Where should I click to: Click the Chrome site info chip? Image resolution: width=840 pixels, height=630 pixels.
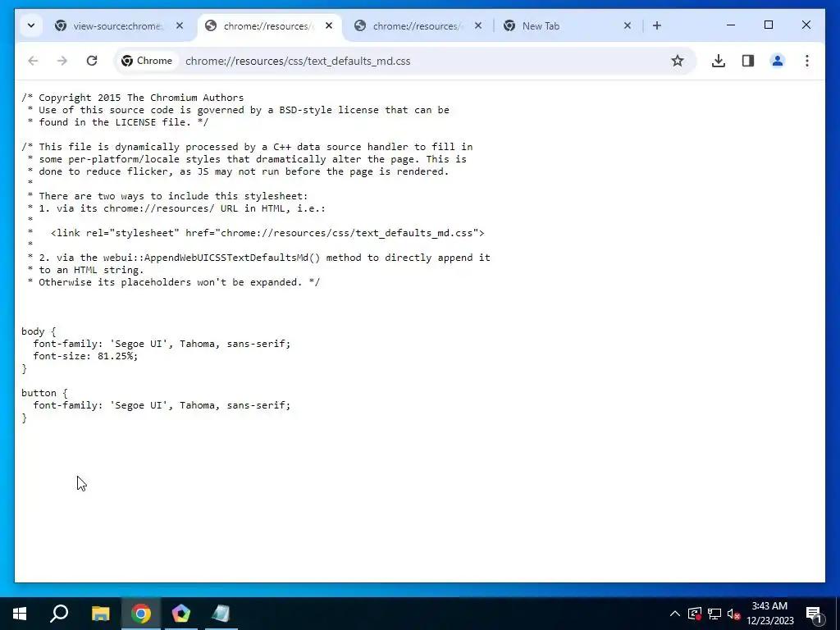[147, 61]
